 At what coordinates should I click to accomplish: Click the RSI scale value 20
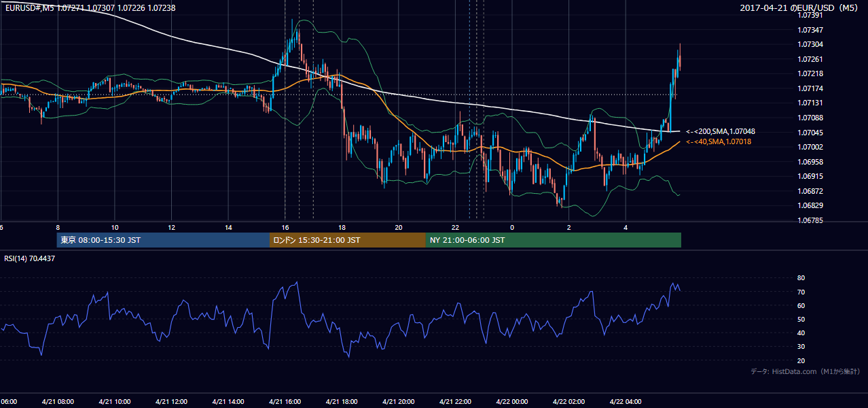[x=801, y=360]
